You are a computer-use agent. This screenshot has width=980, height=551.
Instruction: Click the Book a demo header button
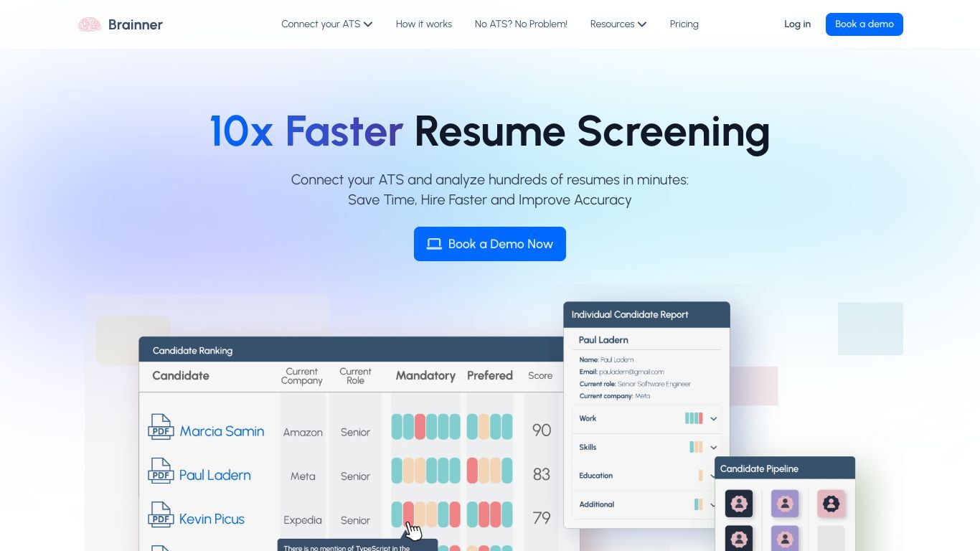[x=864, y=24]
